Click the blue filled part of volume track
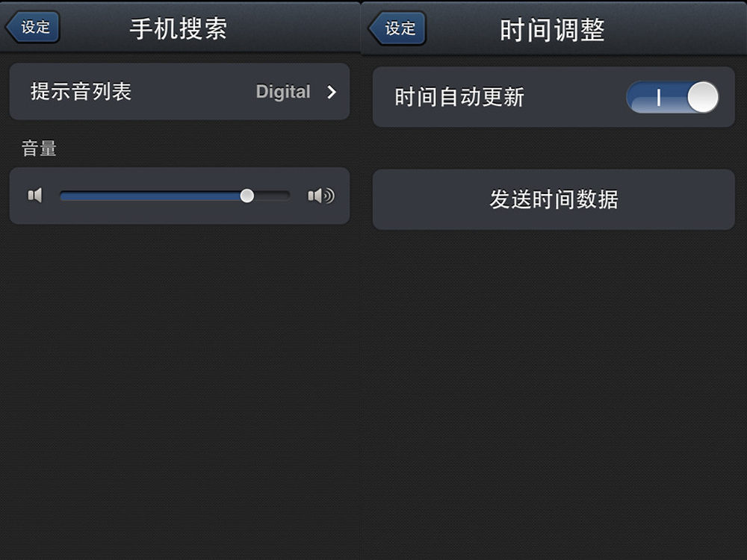 [150, 196]
